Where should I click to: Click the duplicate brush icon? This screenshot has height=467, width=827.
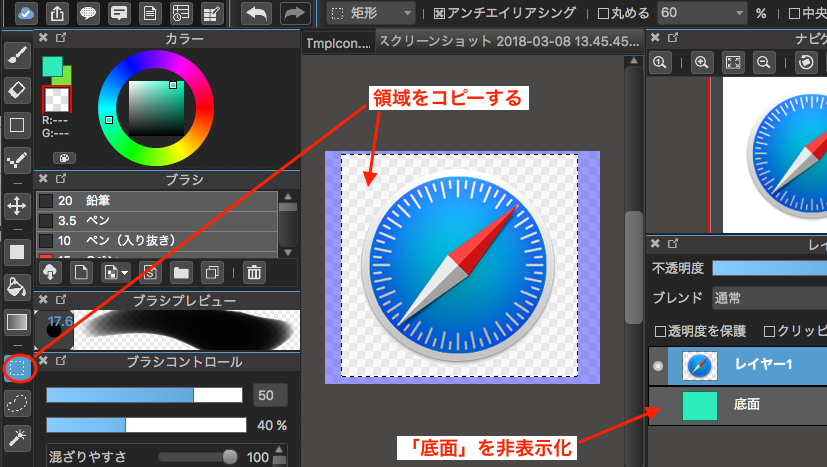[212, 272]
